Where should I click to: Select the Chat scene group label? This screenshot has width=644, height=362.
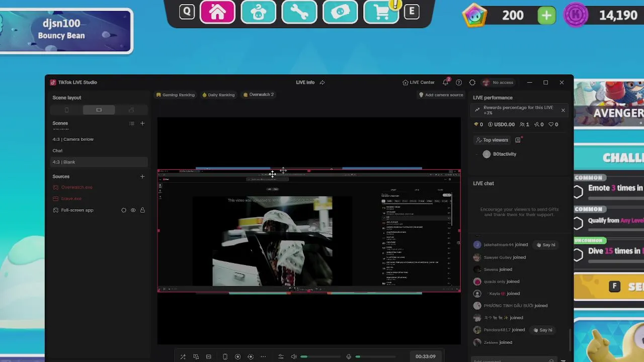click(x=57, y=151)
